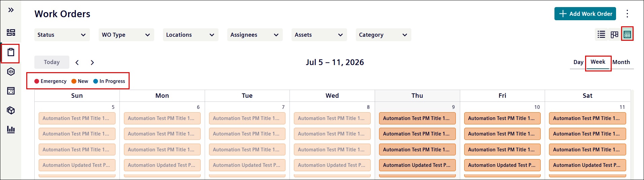The height and width of the screenshot is (180, 644).
Task: Open the WO Type dropdown
Action: point(126,35)
